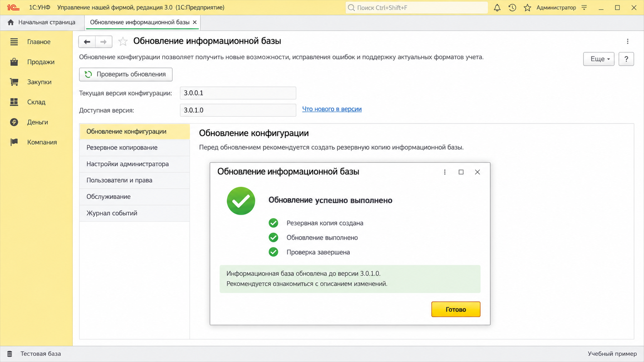Open the Закупки section
The width and height of the screenshot is (644, 362).
(x=36, y=82)
